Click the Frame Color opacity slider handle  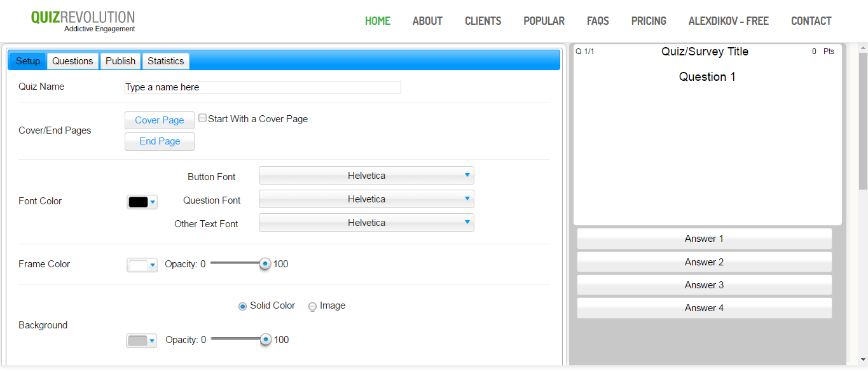tap(265, 263)
